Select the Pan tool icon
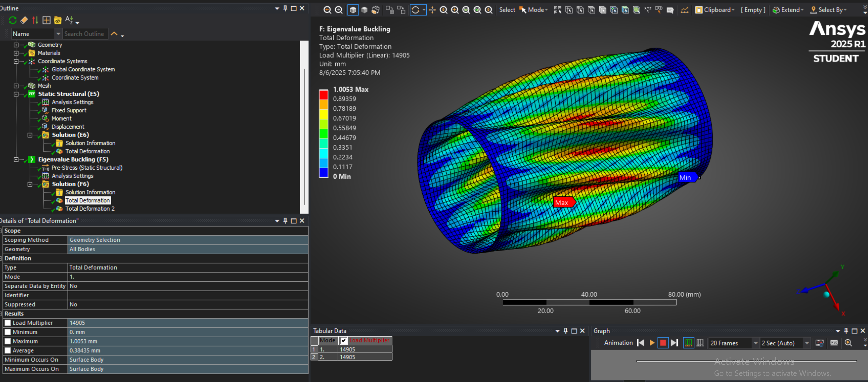 click(x=432, y=10)
